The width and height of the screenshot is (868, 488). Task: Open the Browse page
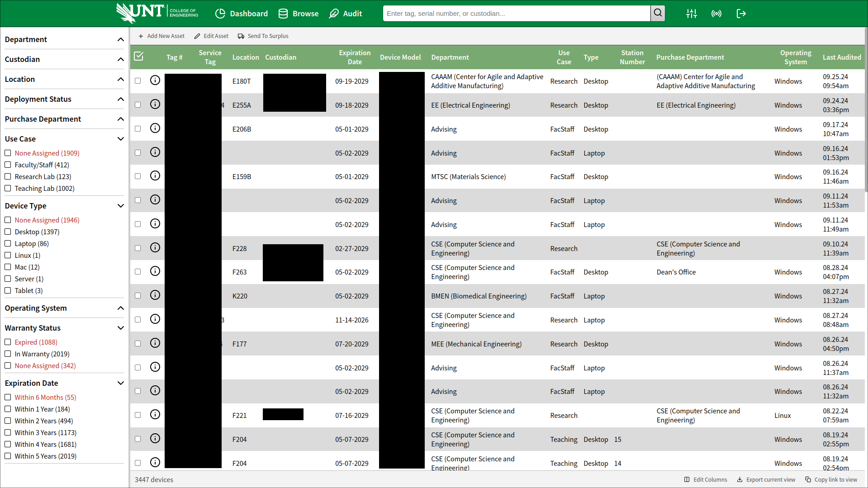tap(299, 14)
